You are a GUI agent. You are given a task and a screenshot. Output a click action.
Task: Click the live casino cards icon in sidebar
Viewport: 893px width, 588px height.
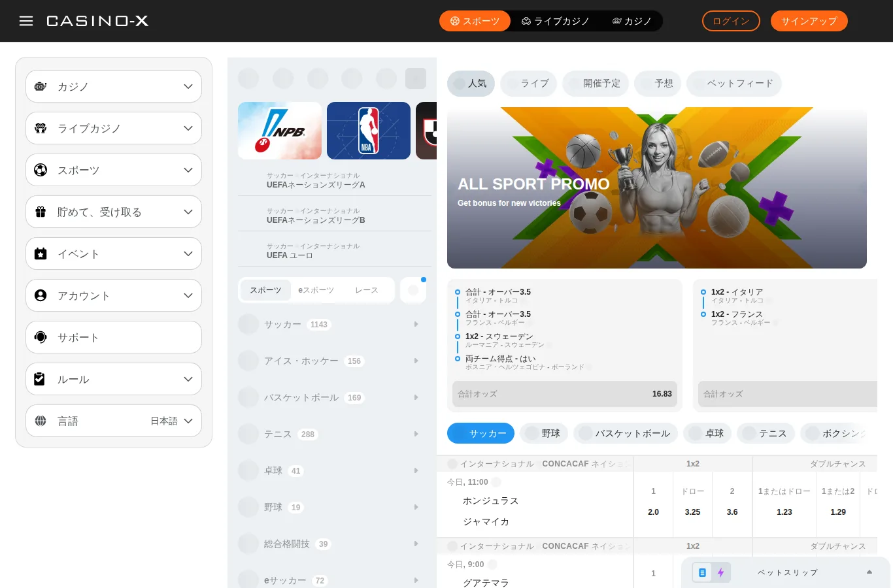click(x=41, y=128)
